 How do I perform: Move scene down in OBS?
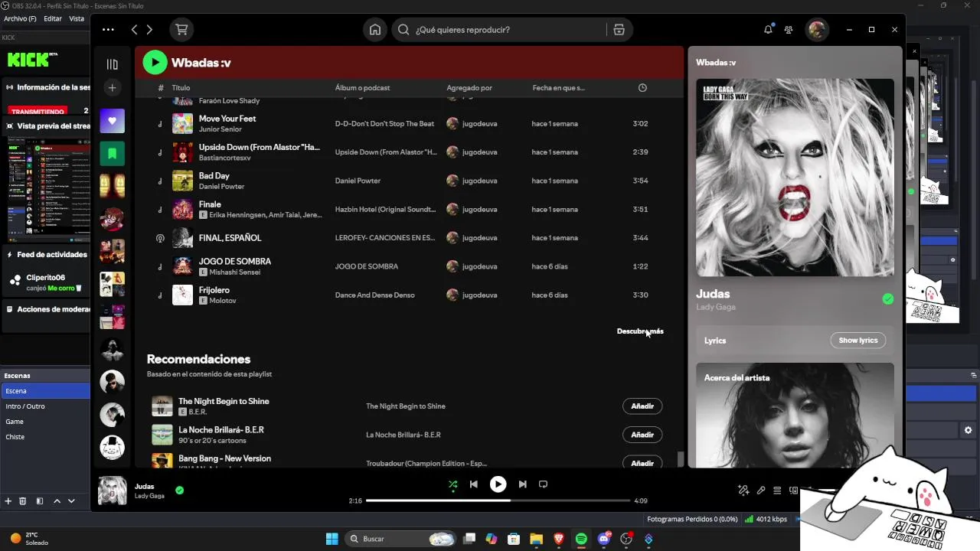point(71,501)
